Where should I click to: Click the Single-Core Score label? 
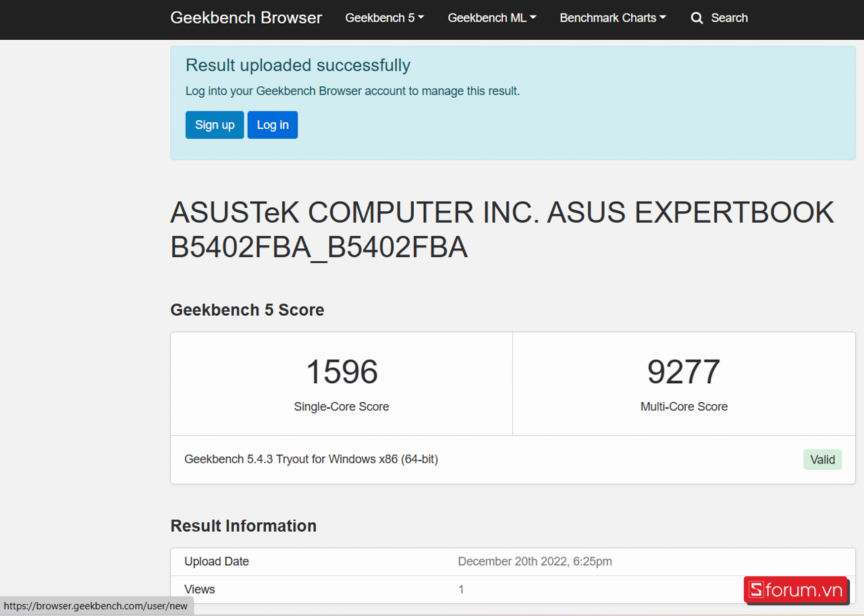(x=342, y=407)
